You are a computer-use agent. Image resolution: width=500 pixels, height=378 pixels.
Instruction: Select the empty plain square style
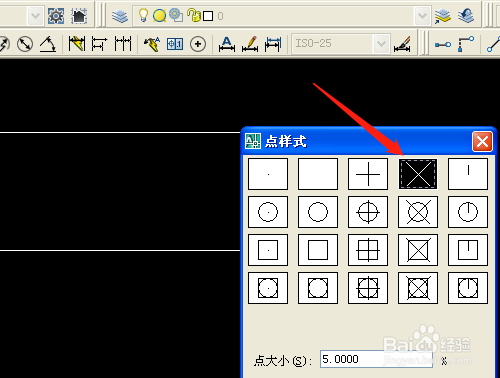point(318,250)
